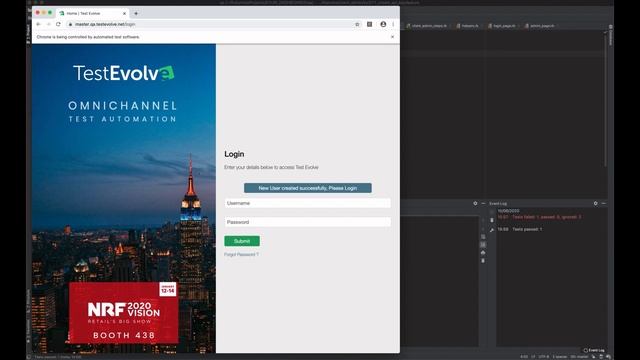Open the Event Log panel settings gear
This screenshot has height=360, width=640.
point(596,203)
